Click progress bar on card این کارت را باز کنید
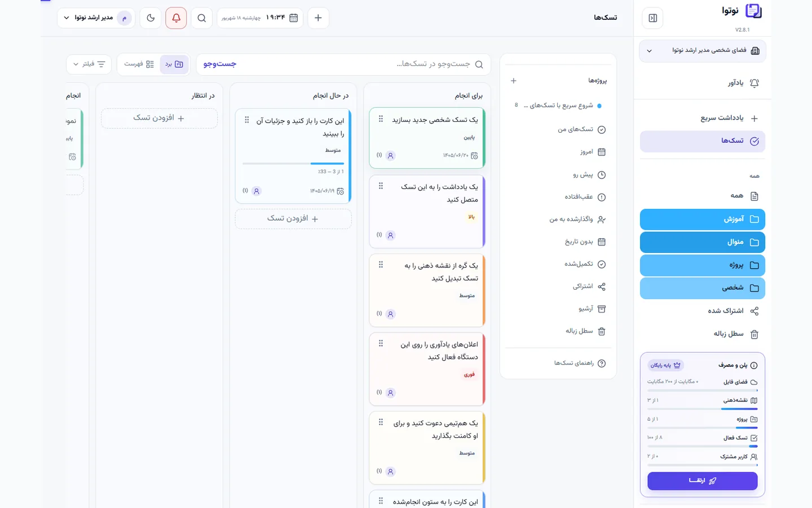This screenshot has height=508, width=812. click(293, 164)
